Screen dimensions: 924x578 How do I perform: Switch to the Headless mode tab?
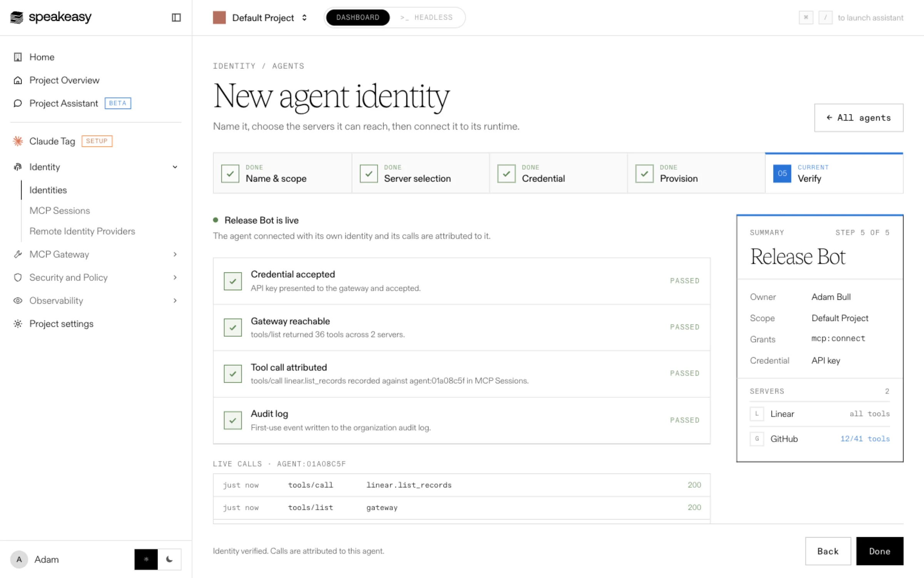(x=427, y=17)
